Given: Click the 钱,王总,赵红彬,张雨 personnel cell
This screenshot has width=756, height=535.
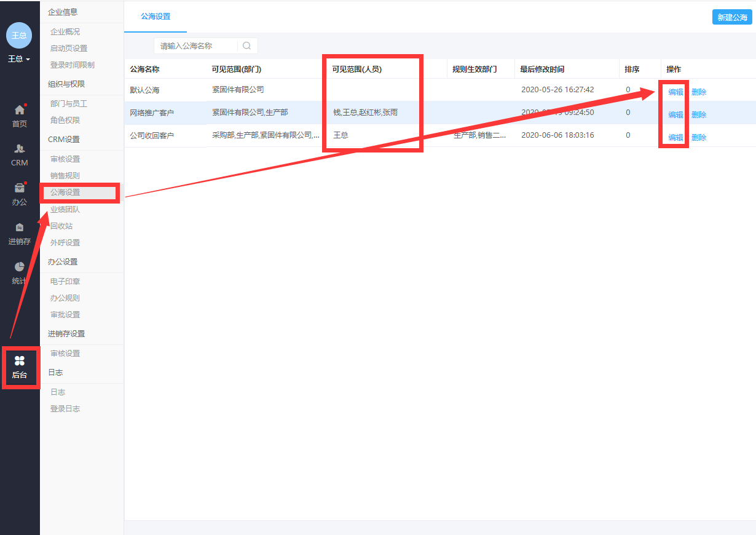Looking at the screenshot, I should point(365,113).
